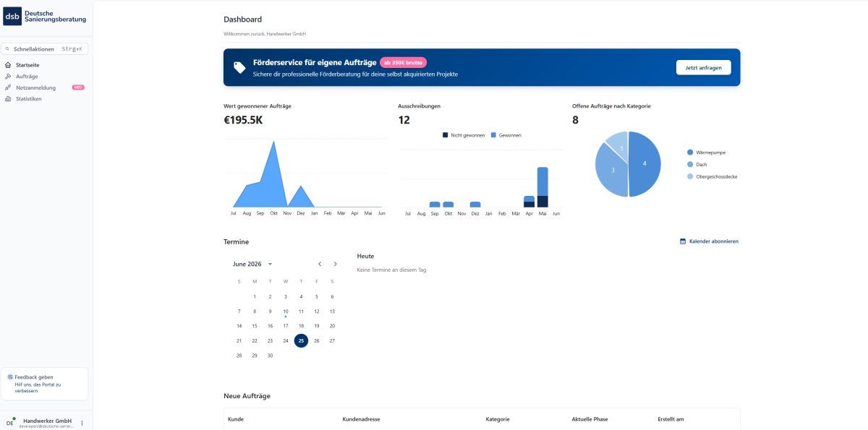Focus the Schnellaktionen search field
Viewport: 868px width, 430px height.
click(45, 49)
